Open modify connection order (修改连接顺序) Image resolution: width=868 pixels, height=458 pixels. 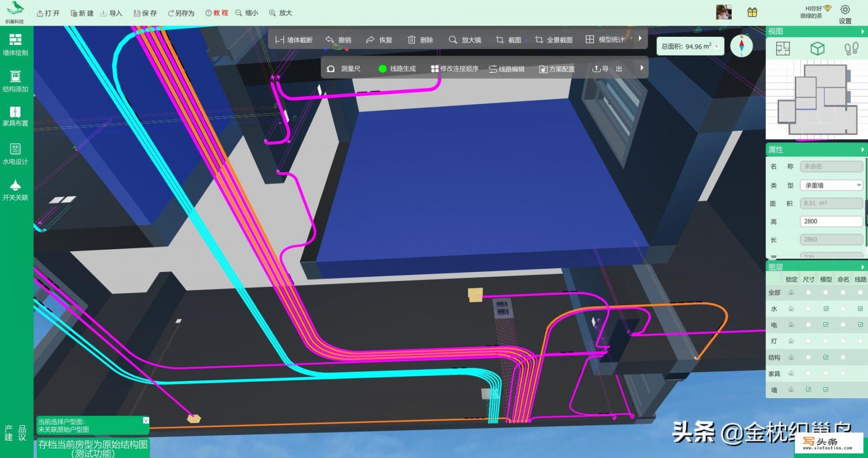click(454, 69)
